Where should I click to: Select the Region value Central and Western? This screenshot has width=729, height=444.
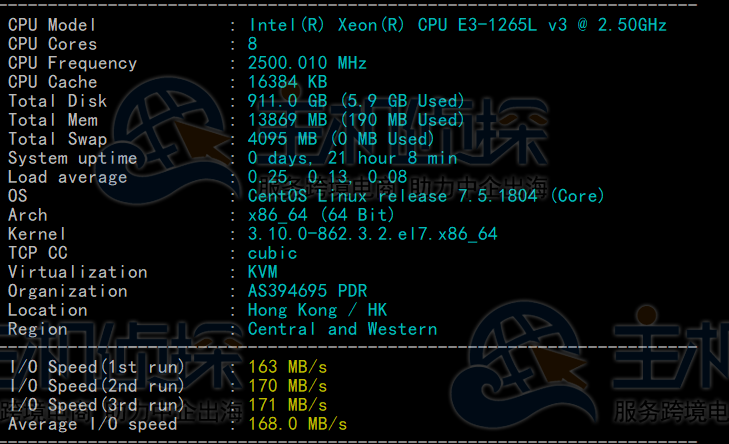click(x=342, y=329)
